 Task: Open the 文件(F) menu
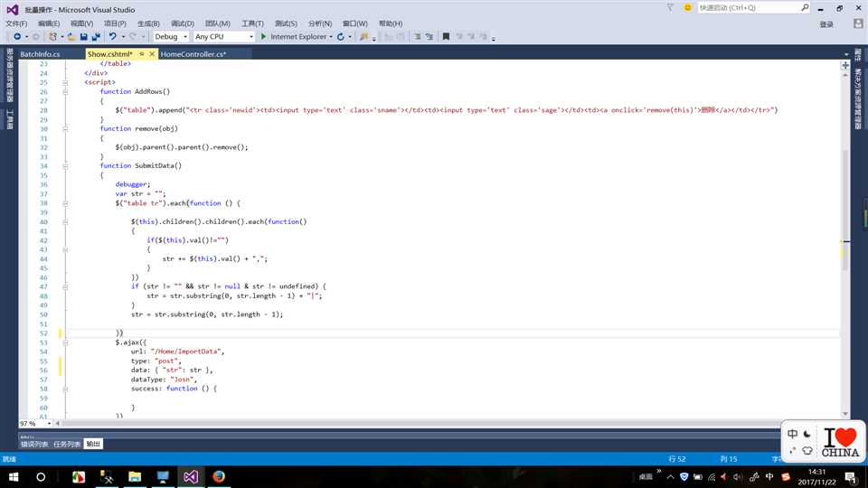[16, 23]
